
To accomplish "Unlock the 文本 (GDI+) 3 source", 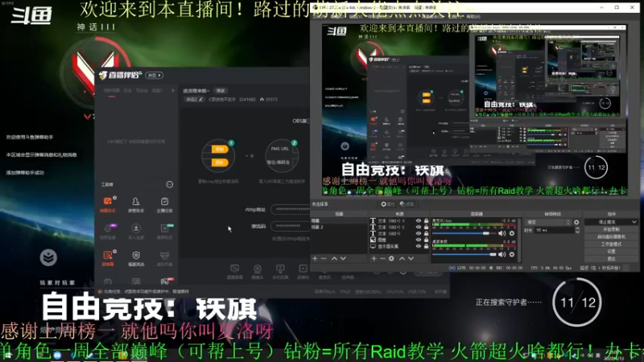I will [x=426, y=220].
